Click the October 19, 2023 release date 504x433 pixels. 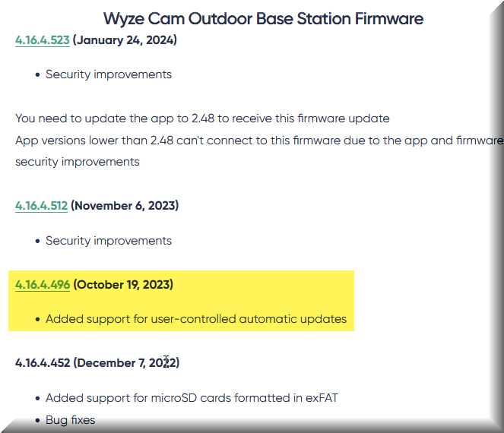pyautogui.click(x=123, y=285)
